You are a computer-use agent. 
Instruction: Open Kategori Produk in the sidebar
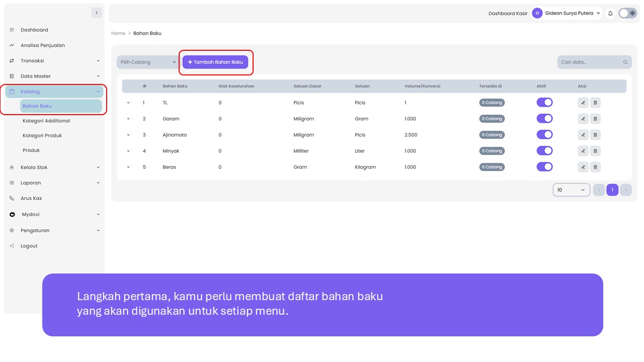tap(42, 136)
